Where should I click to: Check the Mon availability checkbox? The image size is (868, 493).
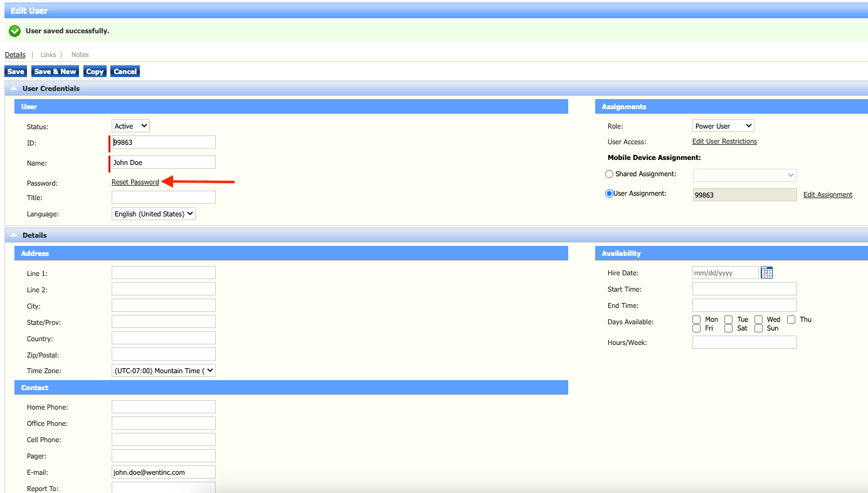click(697, 320)
